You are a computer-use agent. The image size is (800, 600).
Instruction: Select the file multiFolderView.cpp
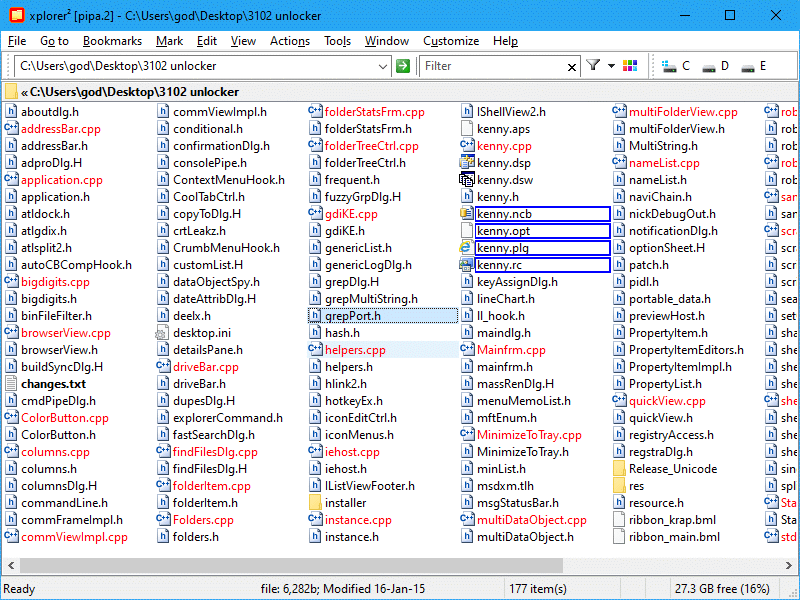point(683,112)
